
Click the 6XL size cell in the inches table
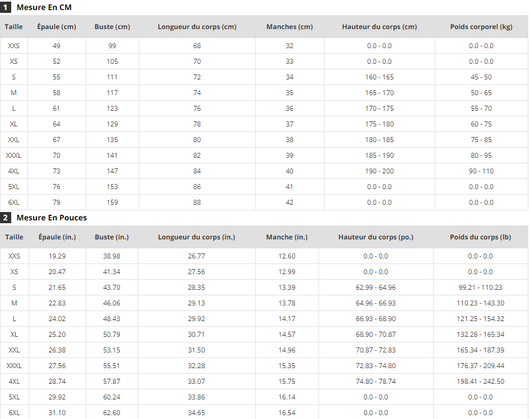(14, 413)
